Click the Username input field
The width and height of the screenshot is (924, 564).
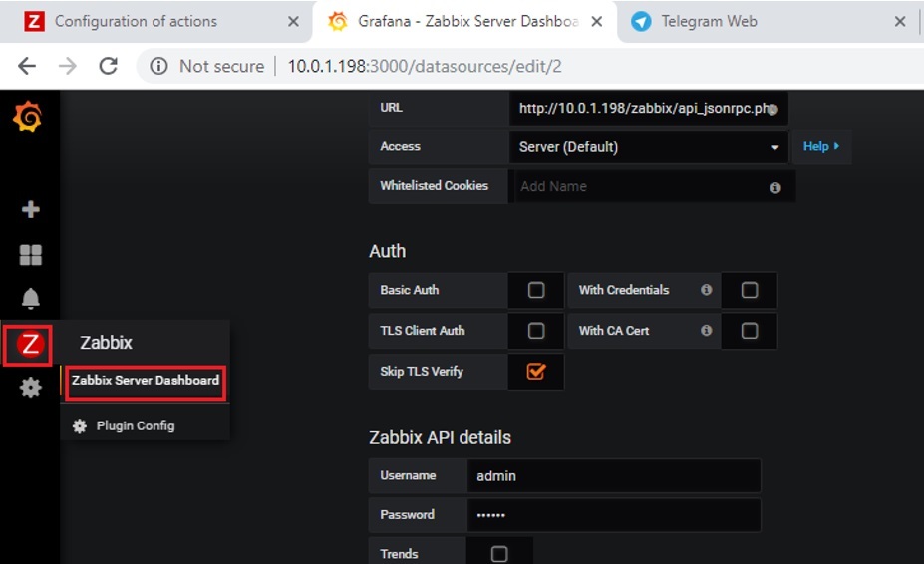pyautogui.click(x=613, y=476)
